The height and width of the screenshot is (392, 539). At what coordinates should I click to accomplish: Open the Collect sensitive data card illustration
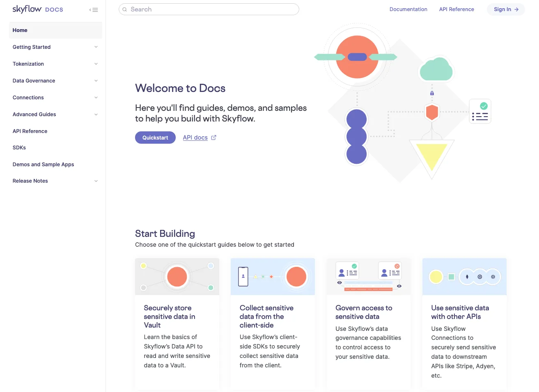coord(273,276)
